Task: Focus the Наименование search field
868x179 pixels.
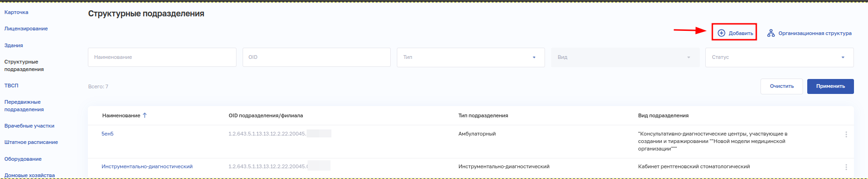Action: (x=162, y=57)
